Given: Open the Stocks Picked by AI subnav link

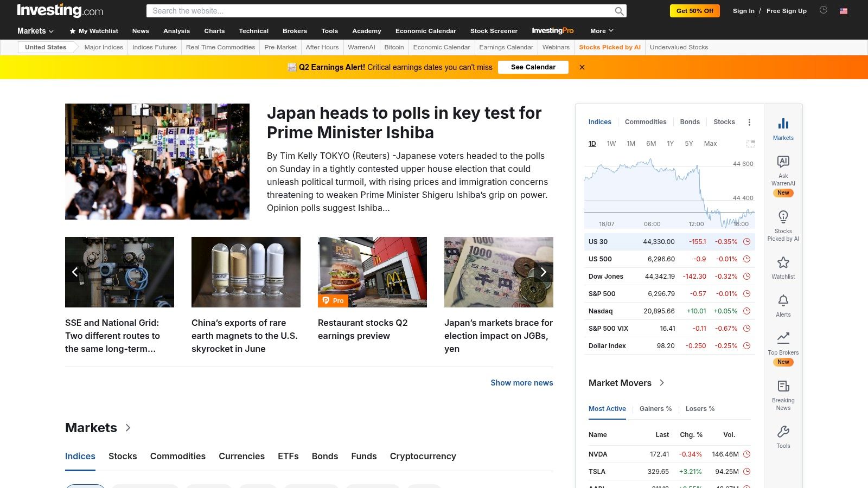Looking at the screenshot, I should click(610, 47).
